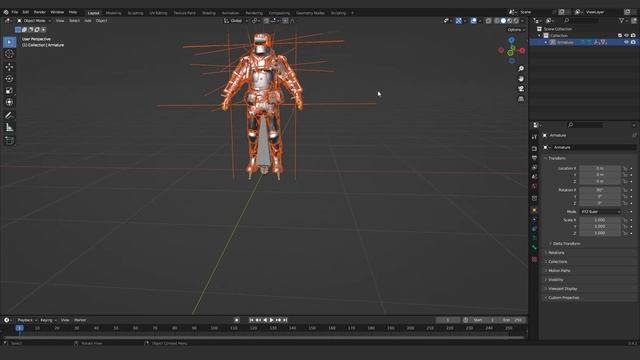640x360 pixels.
Task: Activate the Move tool
Action: point(9,67)
